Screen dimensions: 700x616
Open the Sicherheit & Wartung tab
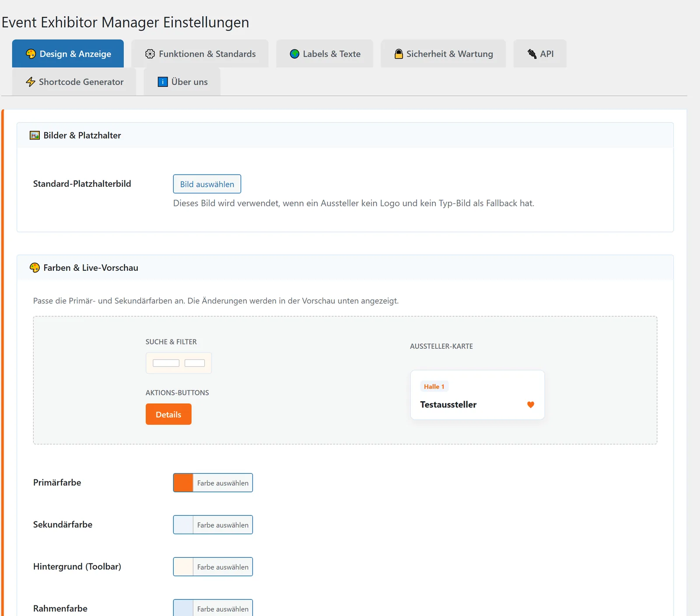(x=443, y=53)
